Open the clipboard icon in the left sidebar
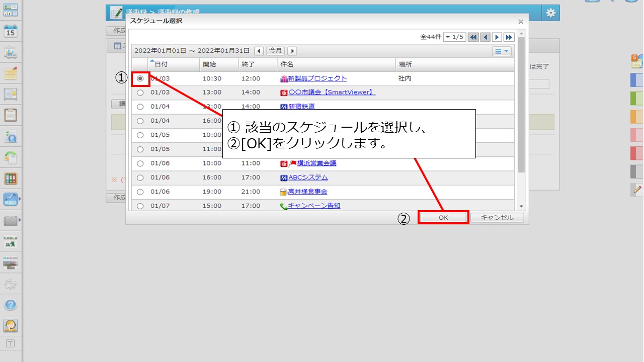644x362 pixels. [11, 115]
